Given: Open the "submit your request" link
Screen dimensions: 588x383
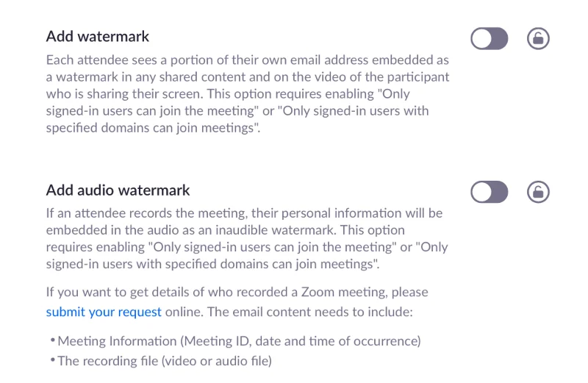Looking at the screenshot, I should pos(104,312).
